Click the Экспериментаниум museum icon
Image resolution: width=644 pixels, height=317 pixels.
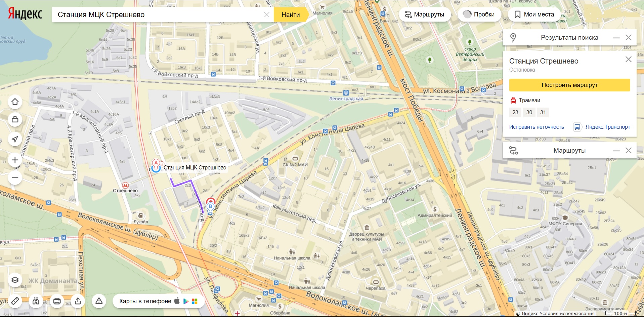pyautogui.click(x=605, y=302)
